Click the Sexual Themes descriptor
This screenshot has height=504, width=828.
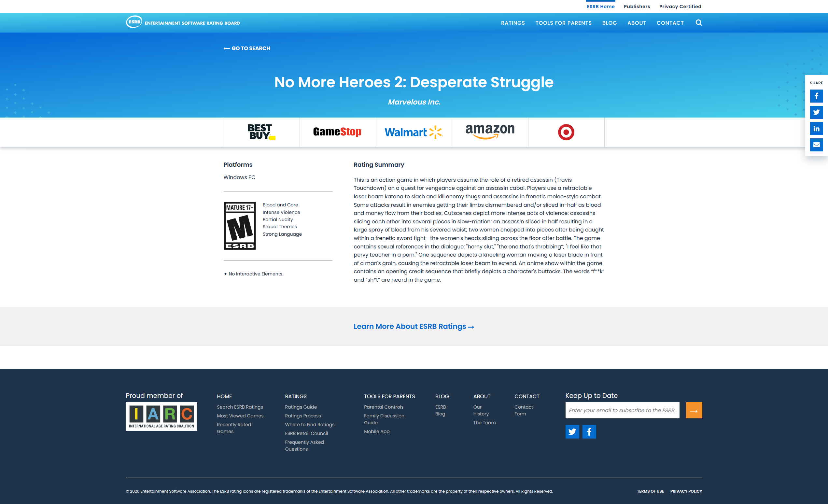click(280, 227)
